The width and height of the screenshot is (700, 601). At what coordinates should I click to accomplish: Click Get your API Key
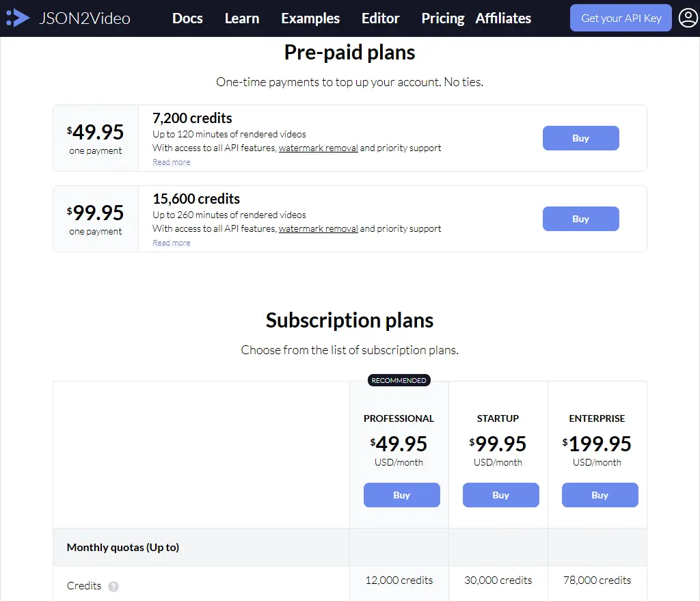coord(620,18)
